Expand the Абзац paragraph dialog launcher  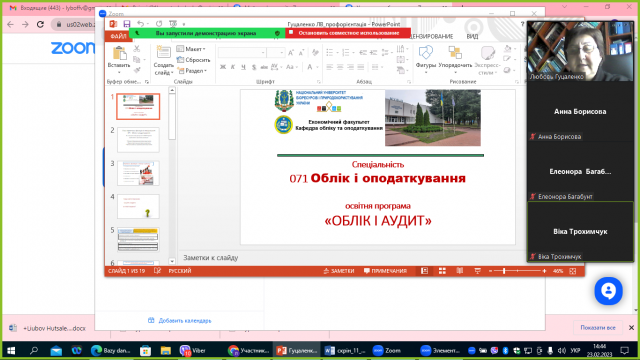click(x=409, y=82)
